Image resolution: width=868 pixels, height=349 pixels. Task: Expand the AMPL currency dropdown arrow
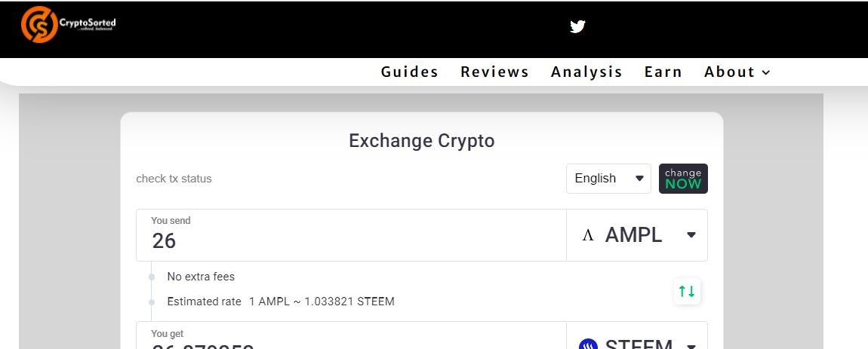pyautogui.click(x=691, y=235)
